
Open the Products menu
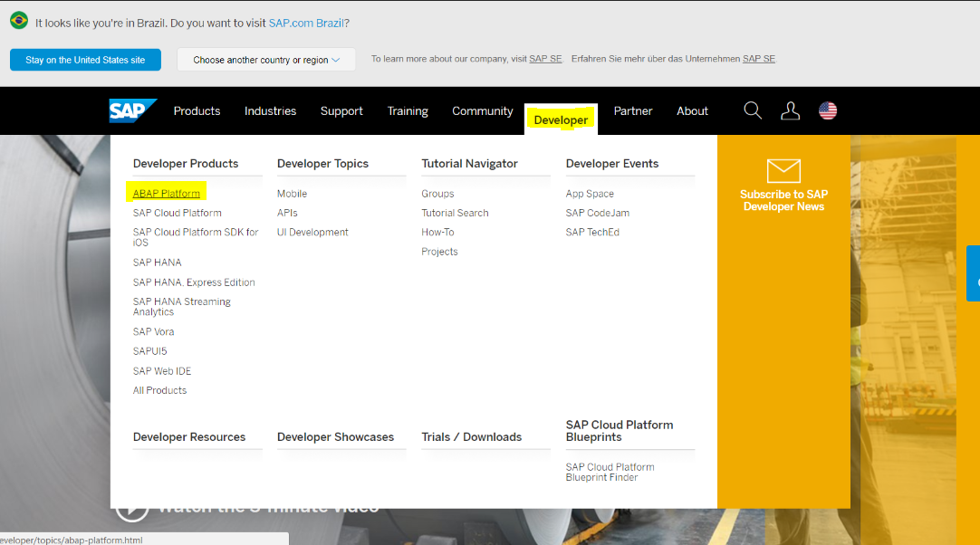click(197, 110)
